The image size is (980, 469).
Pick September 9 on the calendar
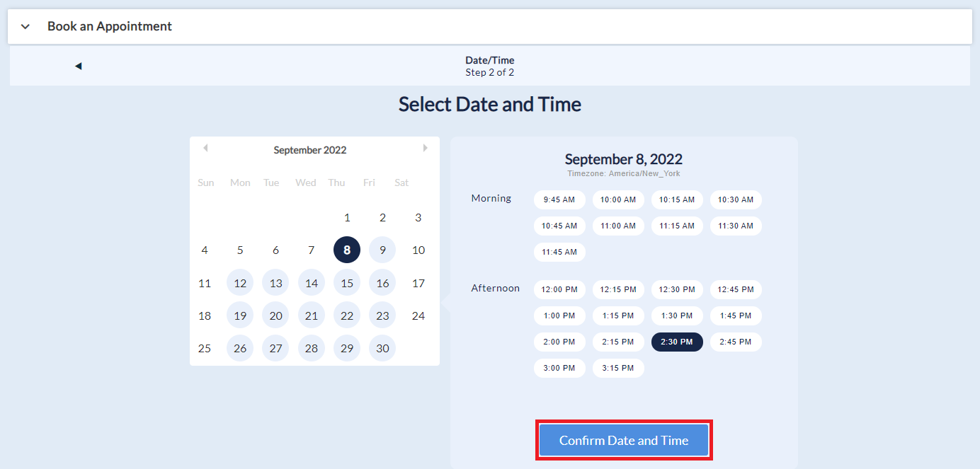coord(382,250)
